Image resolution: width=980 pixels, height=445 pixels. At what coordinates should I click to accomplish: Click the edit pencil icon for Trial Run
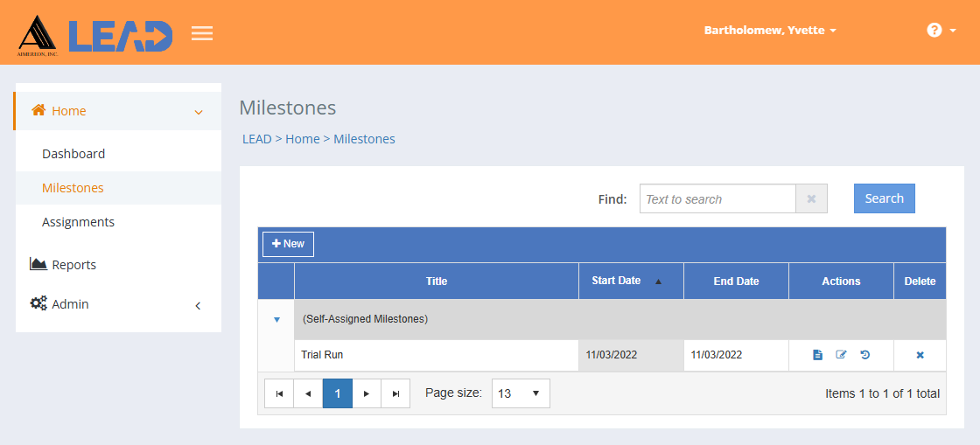point(841,355)
